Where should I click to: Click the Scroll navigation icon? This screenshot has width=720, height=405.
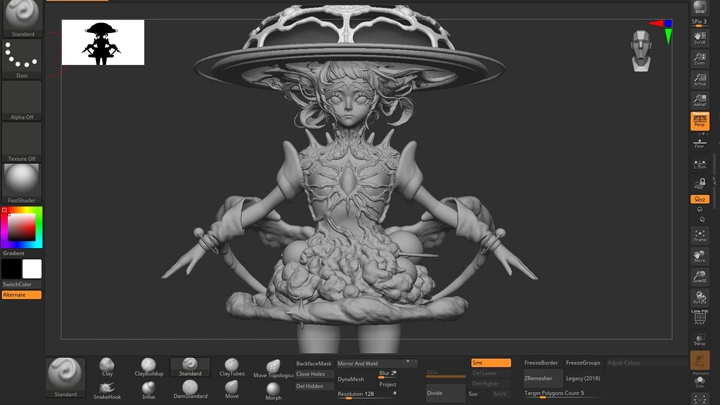[699, 38]
